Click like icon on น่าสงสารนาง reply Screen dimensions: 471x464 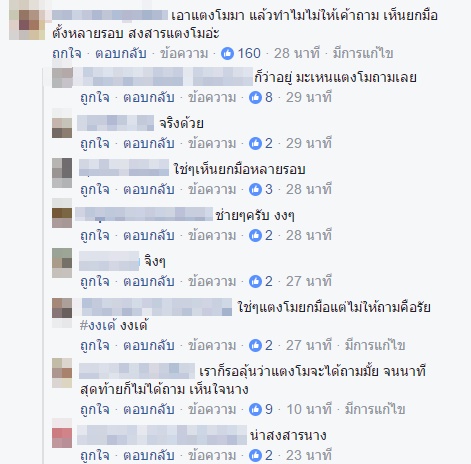point(255,455)
